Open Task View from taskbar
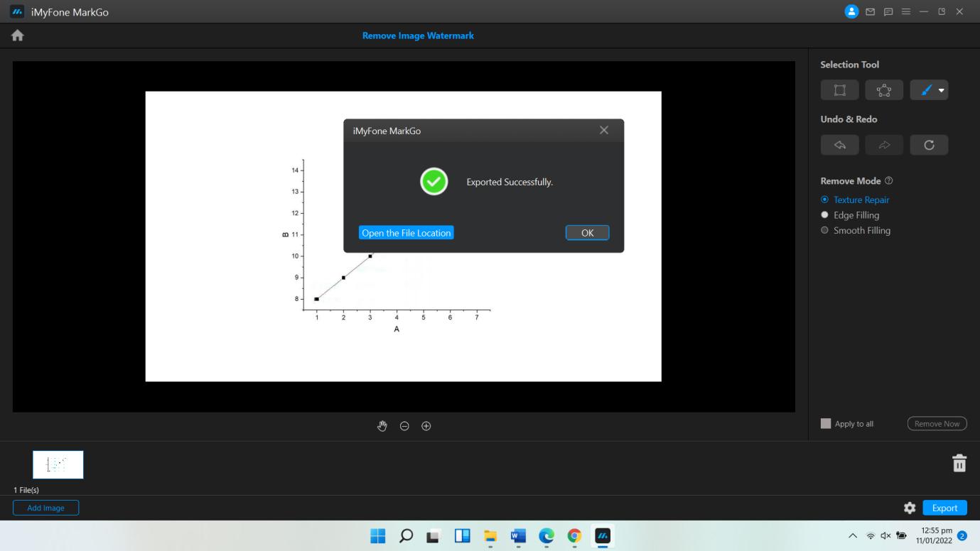The height and width of the screenshot is (551, 980). (434, 536)
